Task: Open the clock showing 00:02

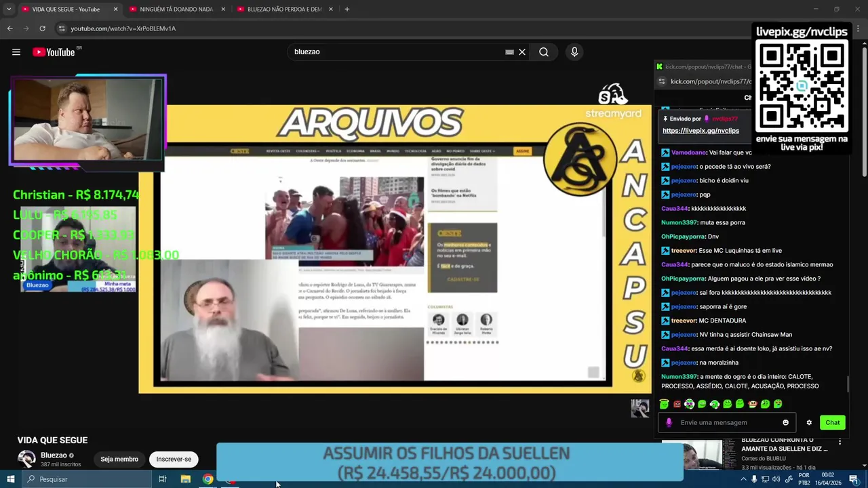Action: (828, 479)
